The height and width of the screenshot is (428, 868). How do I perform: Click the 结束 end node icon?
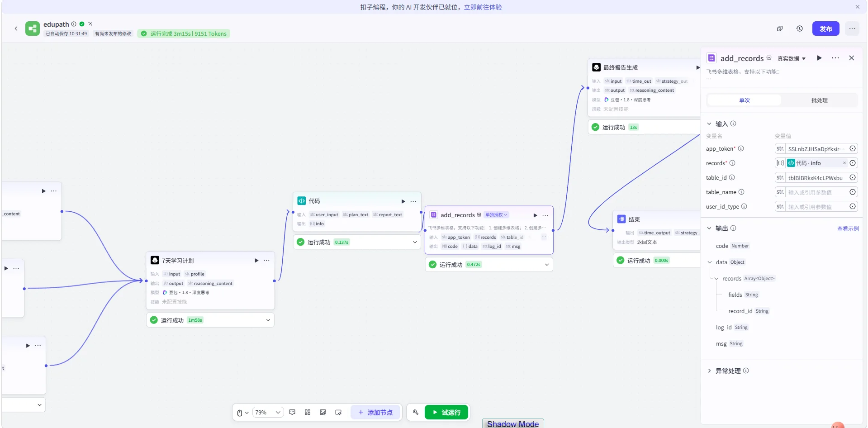[621, 219]
